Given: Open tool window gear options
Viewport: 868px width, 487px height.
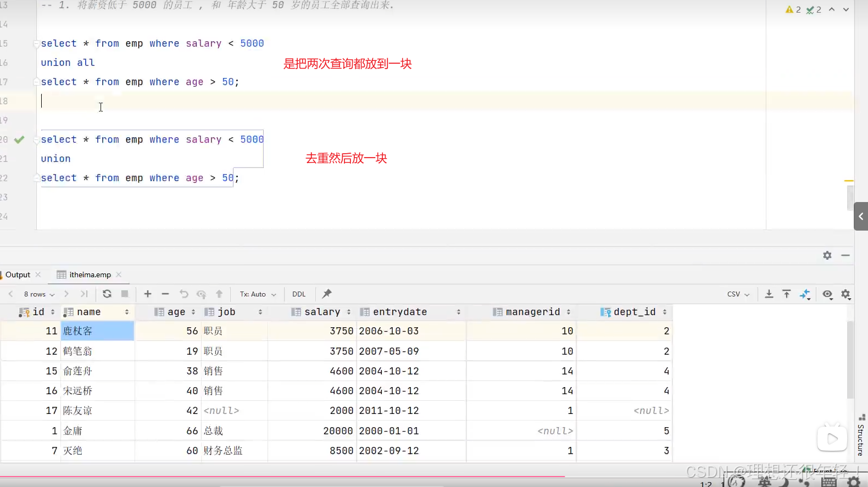Looking at the screenshot, I should (827, 255).
